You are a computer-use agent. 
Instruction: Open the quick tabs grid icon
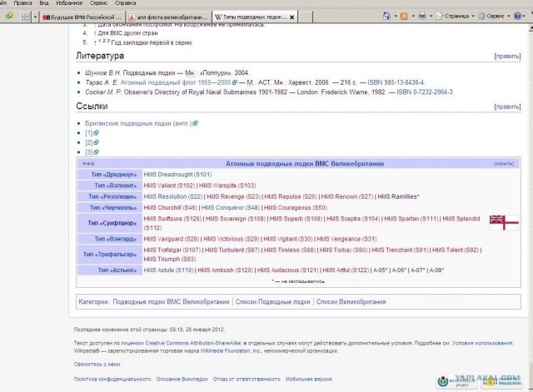pyautogui.click(x=25, y=17)
